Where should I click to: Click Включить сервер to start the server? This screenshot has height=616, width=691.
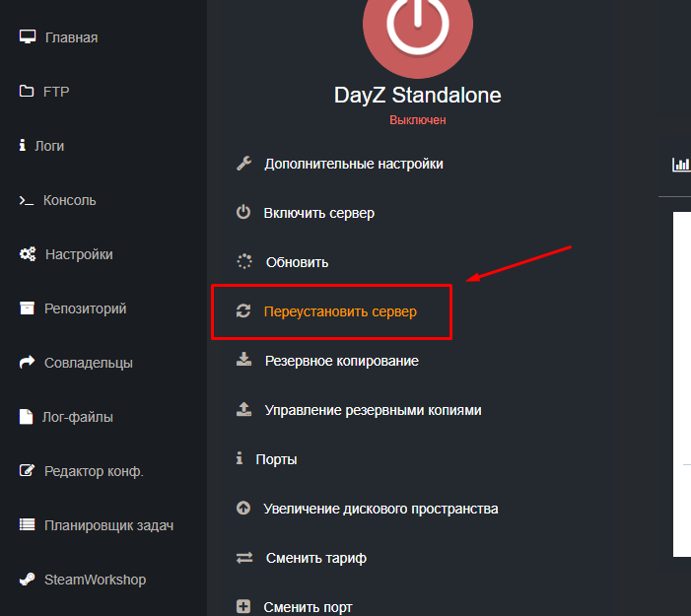click(x=318, y=213)
